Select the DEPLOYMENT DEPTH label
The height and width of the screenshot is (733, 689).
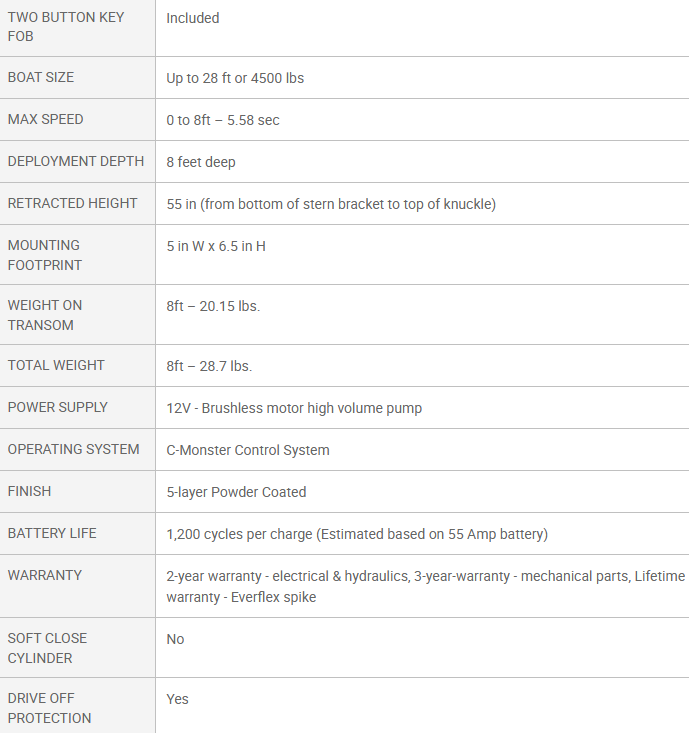click(x=76, y=161)
